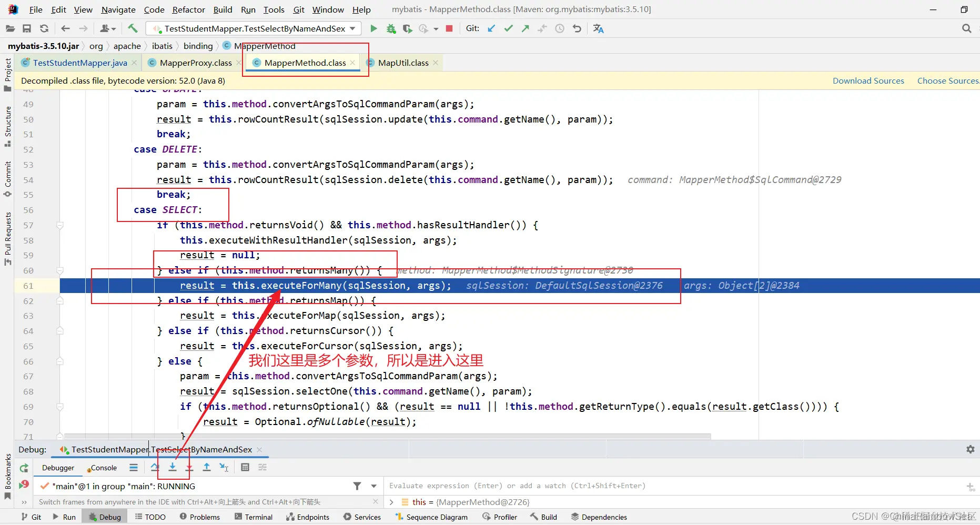This screenshot has width=980, height=525.
Task: Reload all files from disk
Action: click(x=44, y=28)
